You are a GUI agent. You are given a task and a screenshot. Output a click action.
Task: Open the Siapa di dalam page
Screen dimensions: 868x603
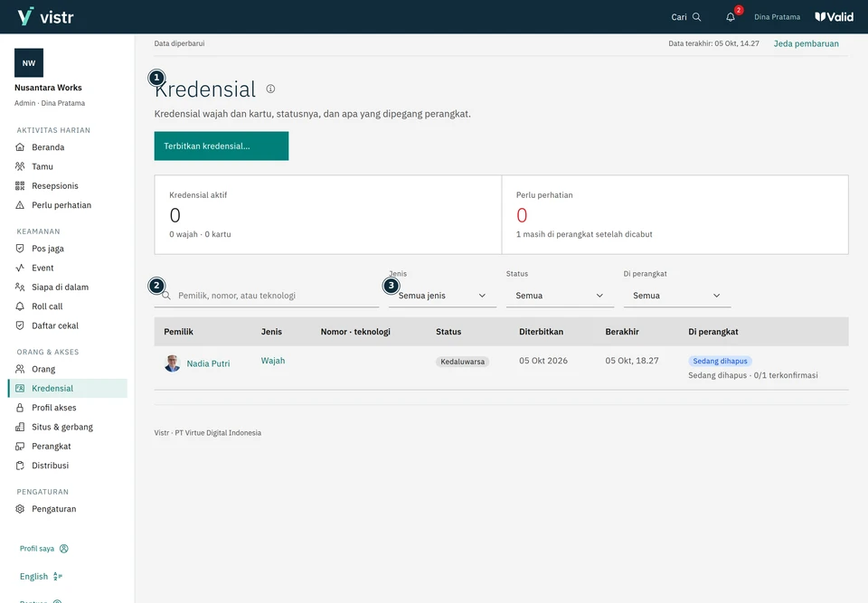(x=68, y=287)
